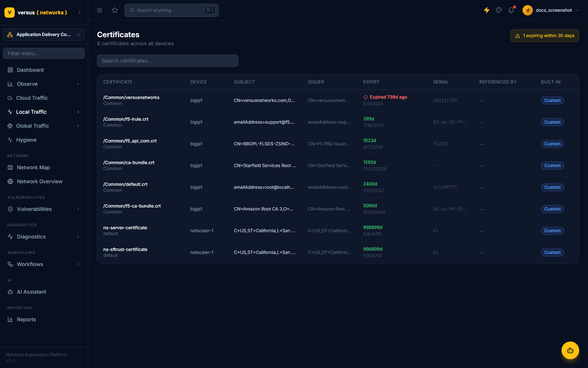This screenshot has height=368, width=588.
Task: Click the versus networks logo
Action: 36,13
